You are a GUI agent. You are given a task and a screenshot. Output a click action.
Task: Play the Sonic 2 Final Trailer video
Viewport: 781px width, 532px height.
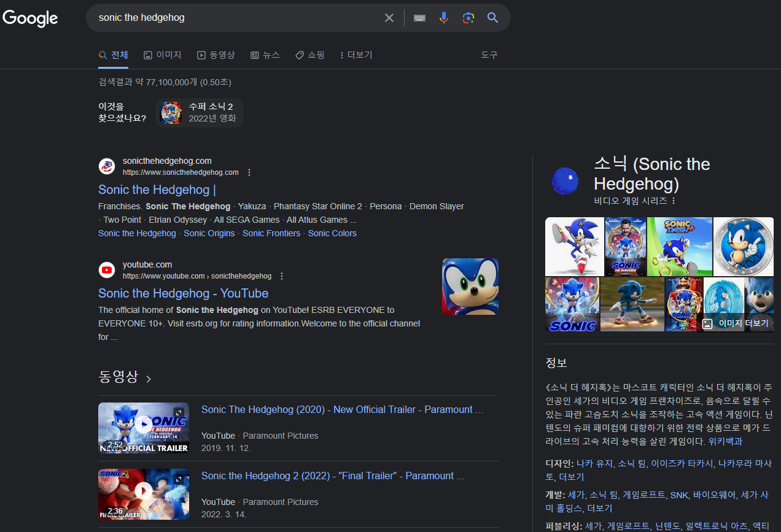[x=144, y=490]
